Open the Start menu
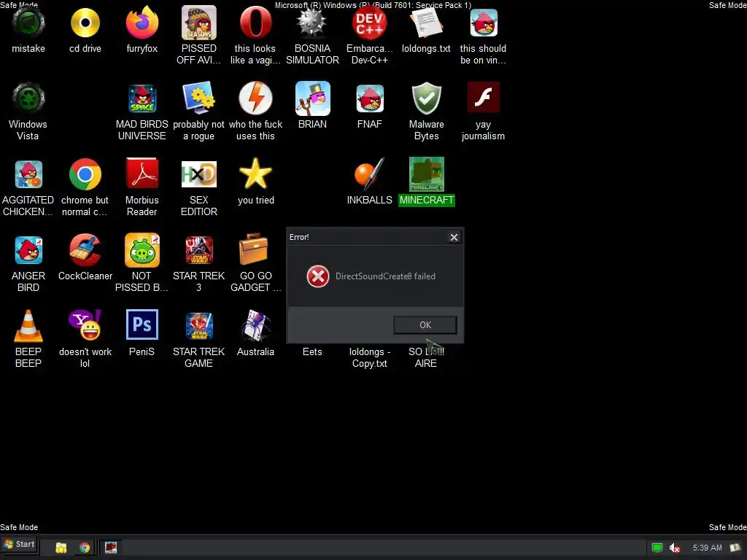747x560 pixels. tap(19, 544)
